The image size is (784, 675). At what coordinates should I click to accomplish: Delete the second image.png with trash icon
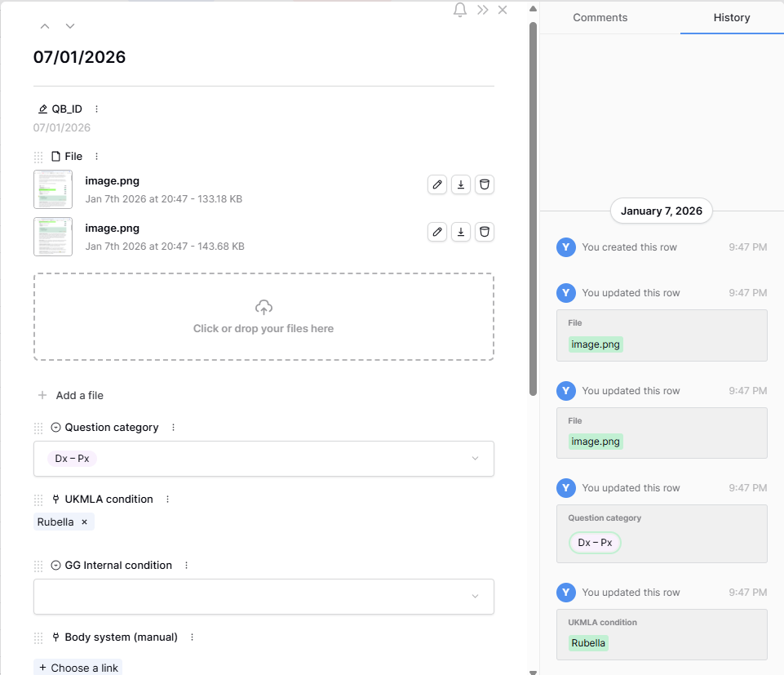click(x=485, y=232)
